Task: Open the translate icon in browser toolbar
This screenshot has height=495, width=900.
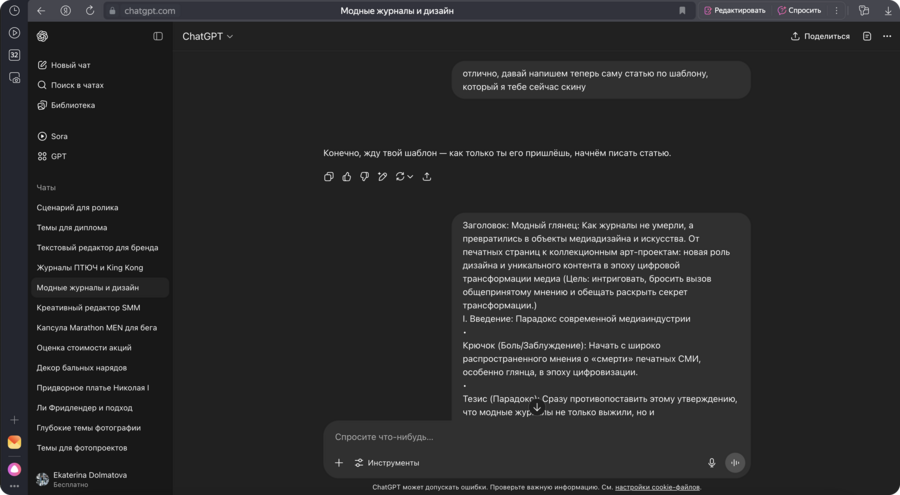Action: [x=863, y=11]
